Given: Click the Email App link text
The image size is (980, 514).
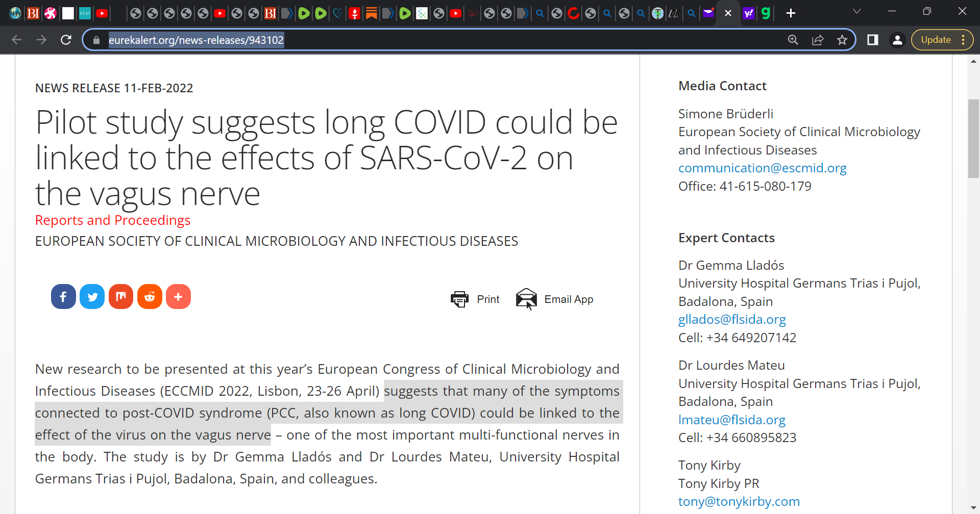Looking at the screenshot, I should 569,299.
